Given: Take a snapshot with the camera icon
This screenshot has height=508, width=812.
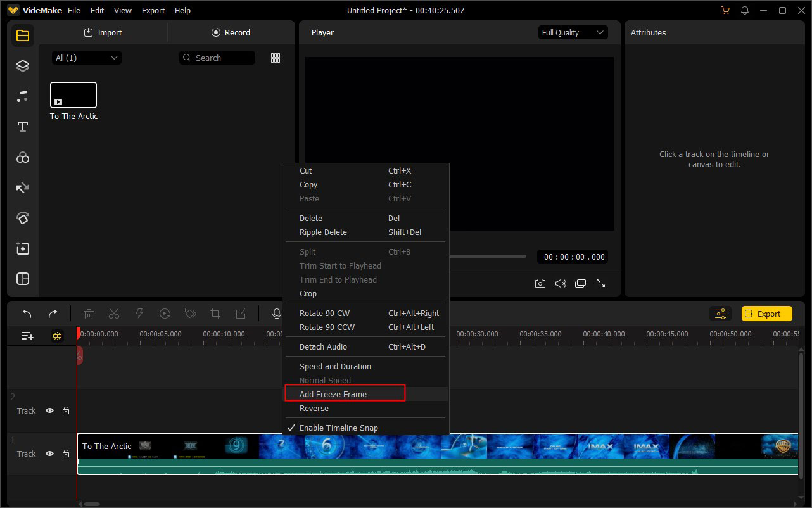Looking at the screenshot, I should click(x=540, y=283).
